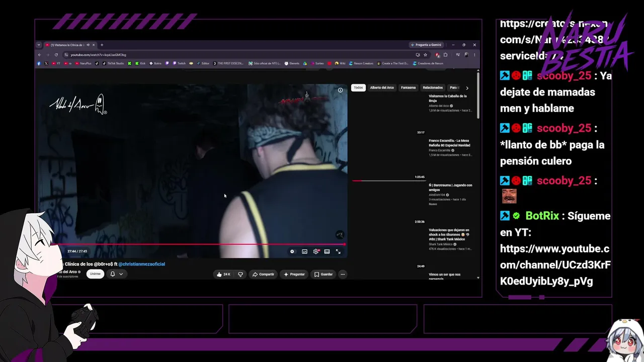
Task: Select the Todos filter chip
Action: pos(358,87)
